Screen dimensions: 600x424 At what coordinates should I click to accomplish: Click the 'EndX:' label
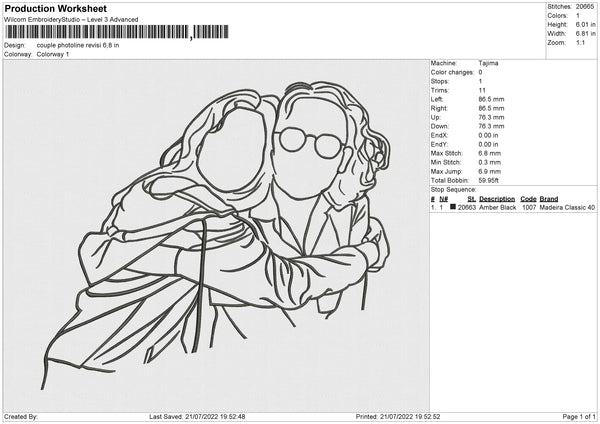(439, 135)
